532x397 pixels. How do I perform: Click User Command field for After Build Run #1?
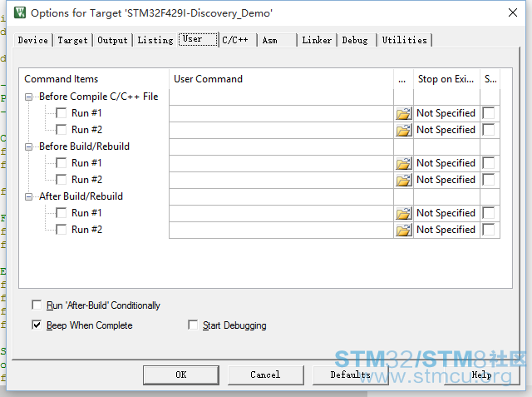pos(281,213)
